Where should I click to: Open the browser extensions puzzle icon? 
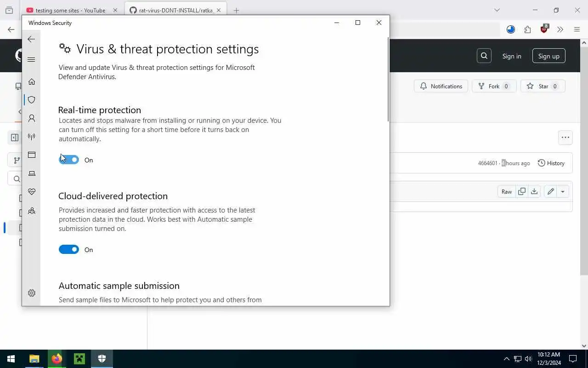[527, 29]
